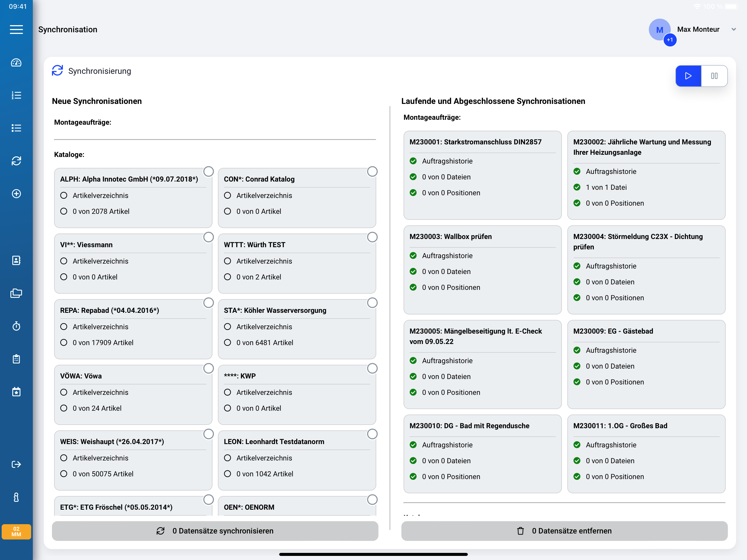Click 0 Datensätze synchronisieren button

point(215,531)
